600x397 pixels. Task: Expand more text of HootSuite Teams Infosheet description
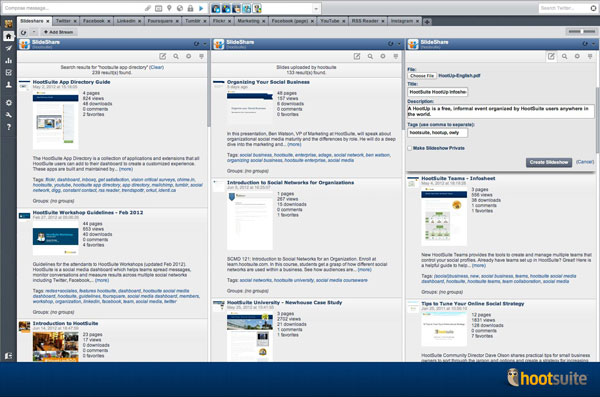pos(479,265)
